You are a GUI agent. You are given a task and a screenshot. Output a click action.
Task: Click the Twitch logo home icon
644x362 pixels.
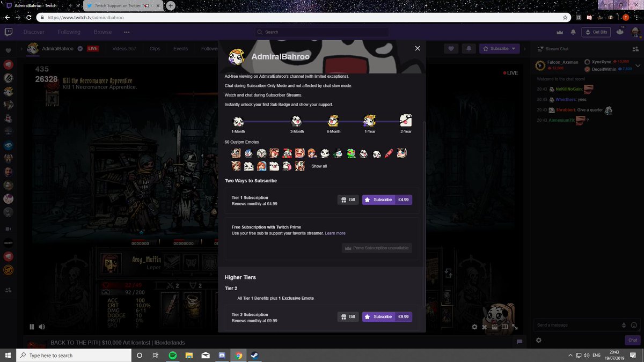(x=9, y=32)
